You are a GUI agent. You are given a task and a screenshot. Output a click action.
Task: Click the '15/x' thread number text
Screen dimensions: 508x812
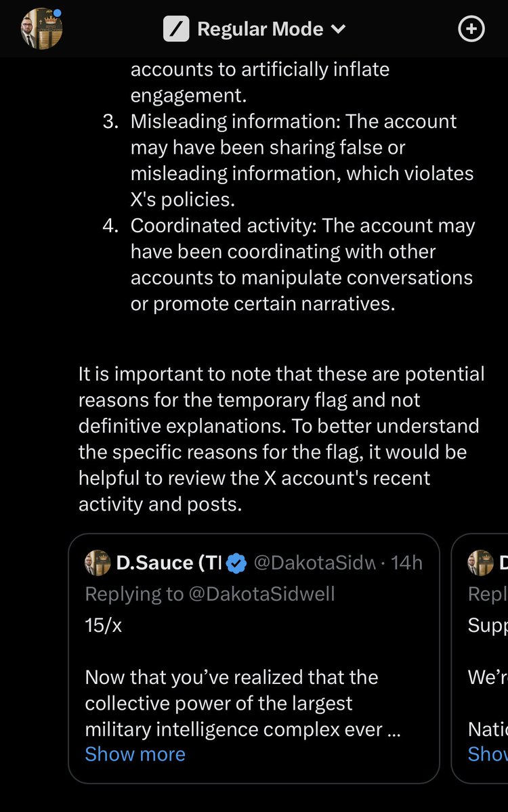pos(103,625)
